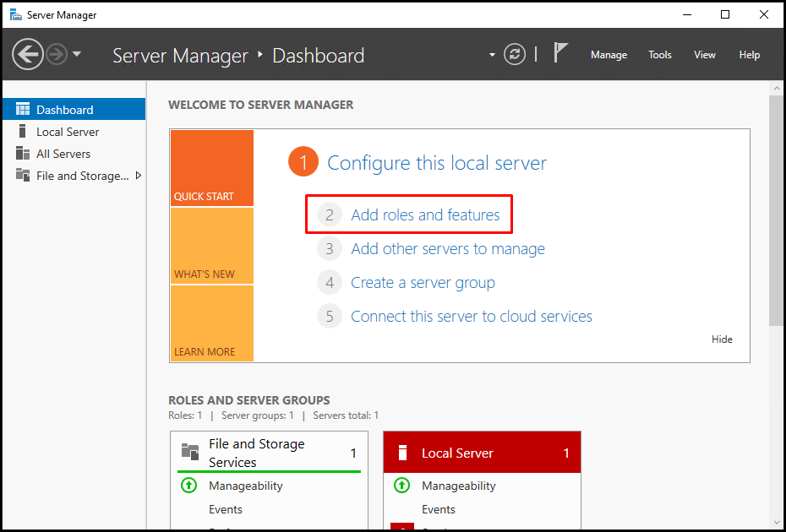Click the back navigation arrow icon
The width and height of the screenshot is (786, 532).
coord(28,54)
